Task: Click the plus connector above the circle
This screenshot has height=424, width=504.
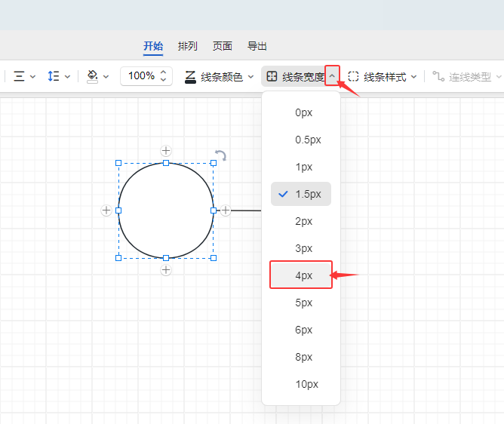Action: [x=166, y=151]
